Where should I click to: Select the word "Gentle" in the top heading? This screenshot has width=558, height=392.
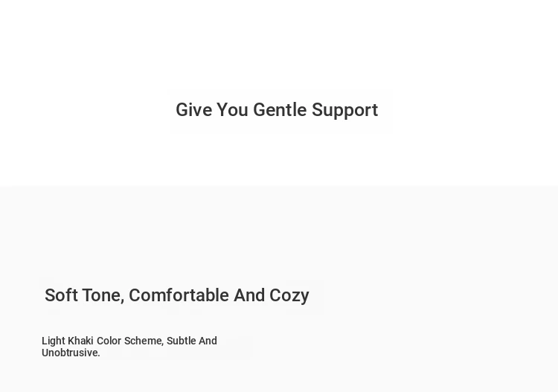(280, 110)
